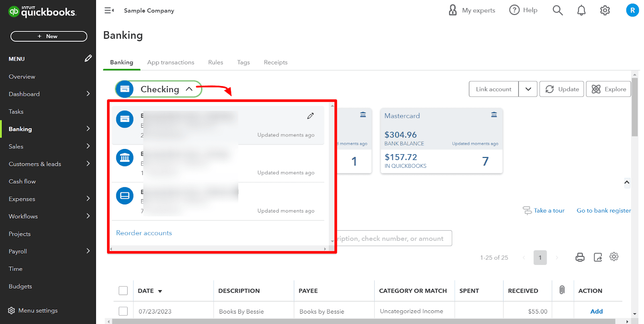Image resolution: width=644 pixels, height=324 pixels.
Task: Click the Menu settings gear icon
Action: pos(11,311)
